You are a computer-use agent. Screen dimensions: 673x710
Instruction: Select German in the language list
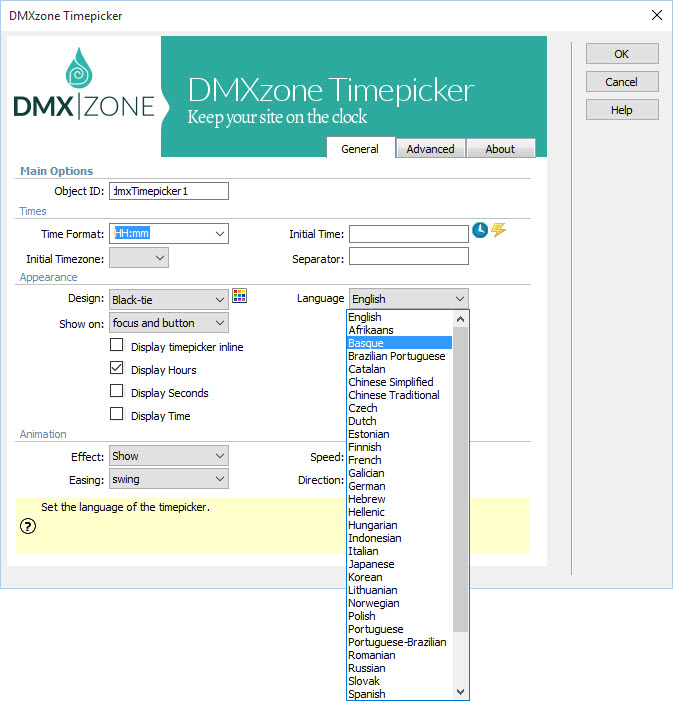pyautogui.click(x=400, y=486)
